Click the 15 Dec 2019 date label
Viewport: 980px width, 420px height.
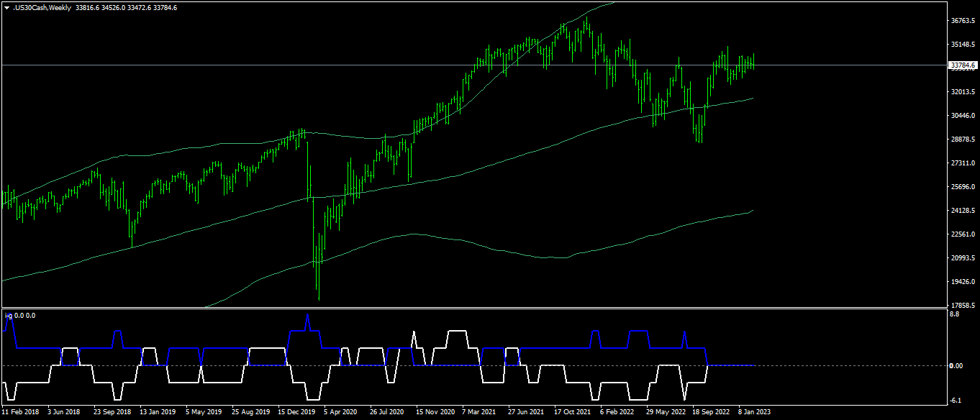pyautogui.click(x=296, y=413)
